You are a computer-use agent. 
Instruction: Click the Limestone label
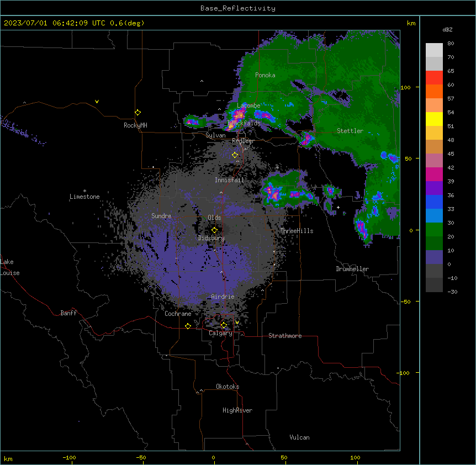(84, 197)
